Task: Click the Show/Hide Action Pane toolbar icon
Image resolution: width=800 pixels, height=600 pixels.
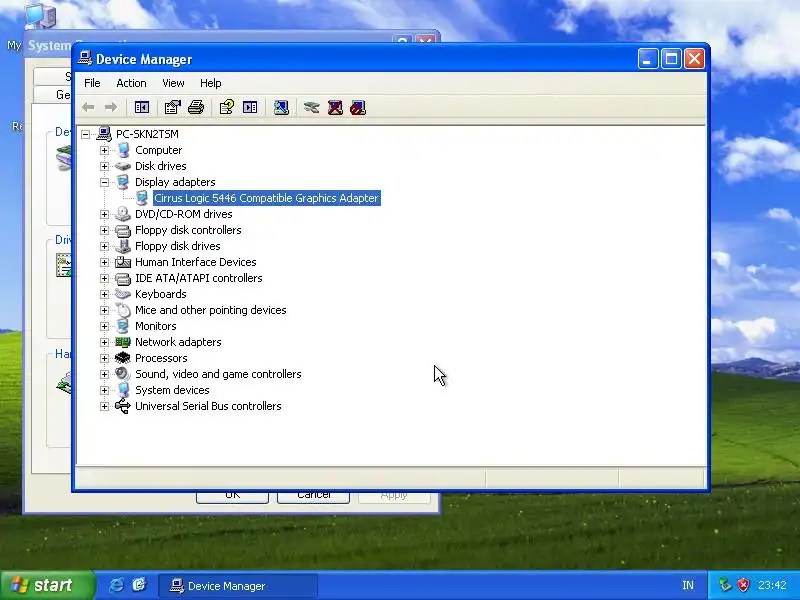Action: tap(250, 107)
